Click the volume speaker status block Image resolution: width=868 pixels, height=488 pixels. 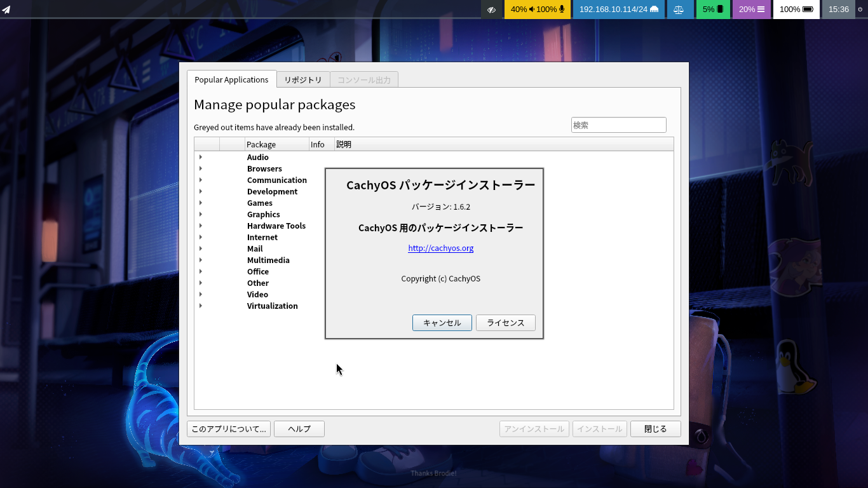(522, 10)
